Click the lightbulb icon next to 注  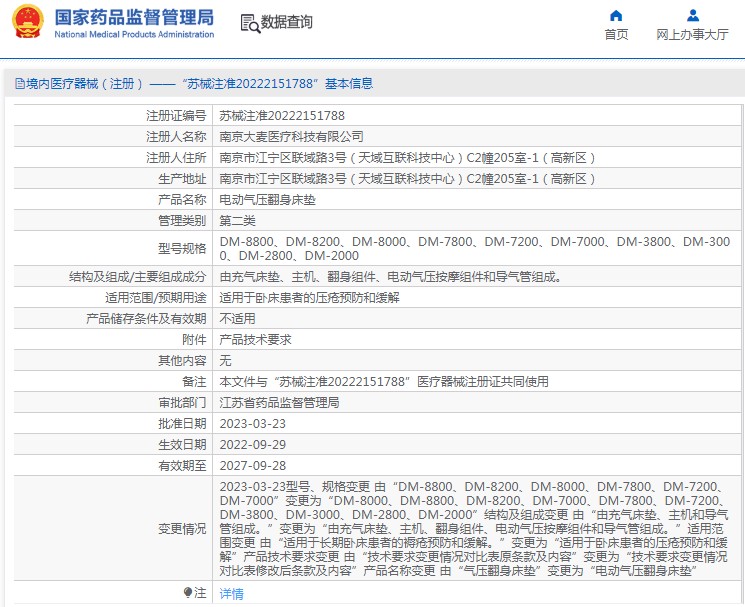(188, 592)
